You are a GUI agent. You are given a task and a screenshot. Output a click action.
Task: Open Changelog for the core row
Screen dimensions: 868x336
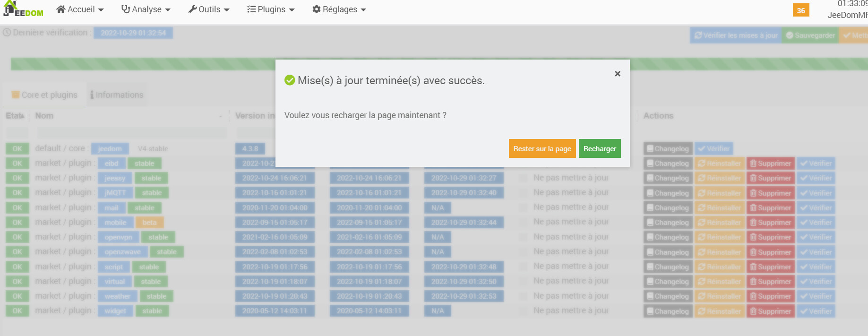click(x=668, y=149)
